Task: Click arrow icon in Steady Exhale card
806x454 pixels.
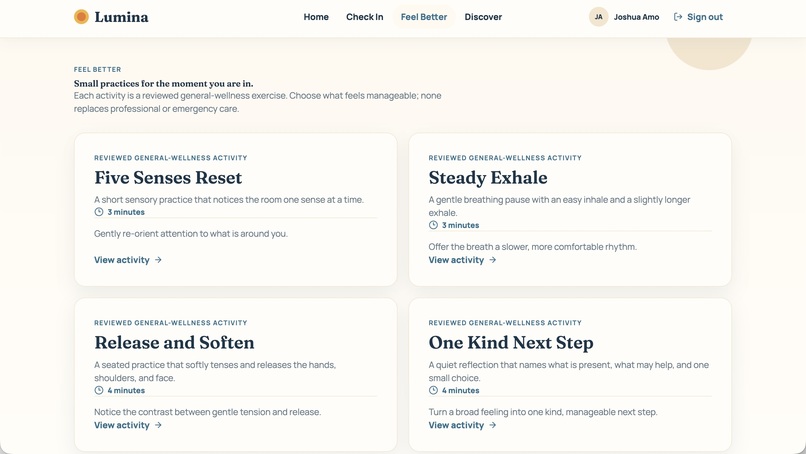Action: click(x=493, y=260)
